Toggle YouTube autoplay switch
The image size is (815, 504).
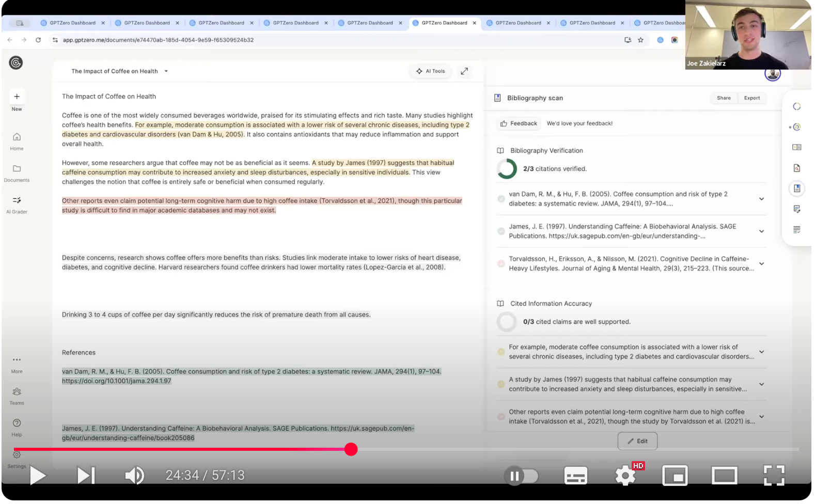coord(521,476)
